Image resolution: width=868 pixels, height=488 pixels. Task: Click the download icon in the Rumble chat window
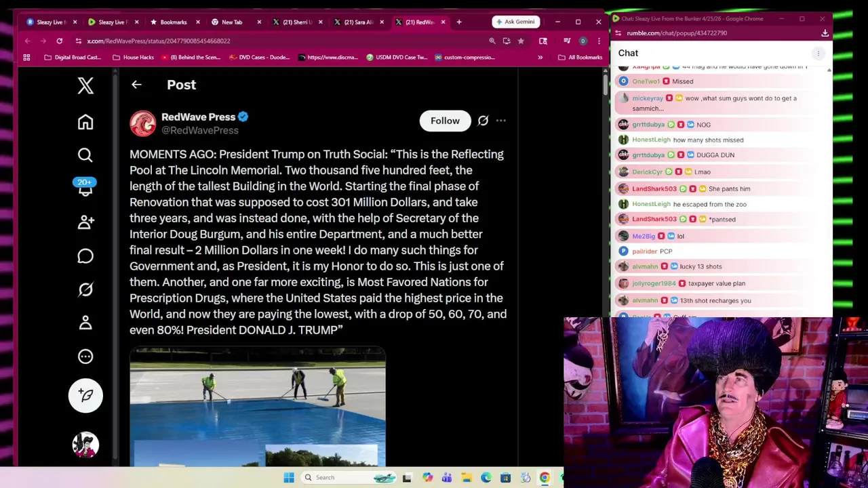(825, 33)
